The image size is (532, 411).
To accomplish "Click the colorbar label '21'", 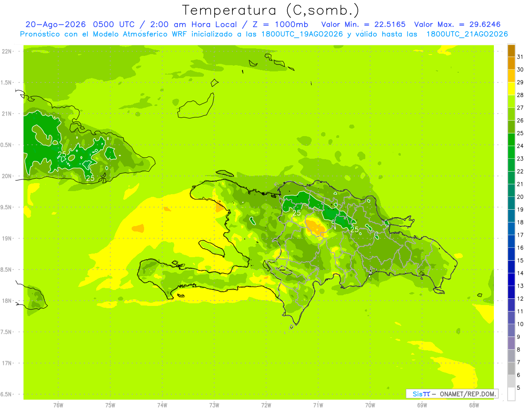I will (x=520, y=184).
